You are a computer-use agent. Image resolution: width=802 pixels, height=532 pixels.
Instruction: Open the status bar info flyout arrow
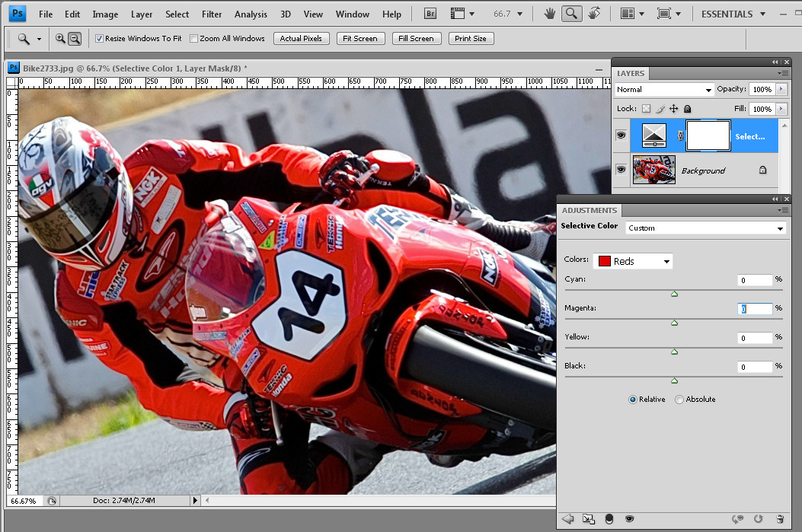(195, 501)
